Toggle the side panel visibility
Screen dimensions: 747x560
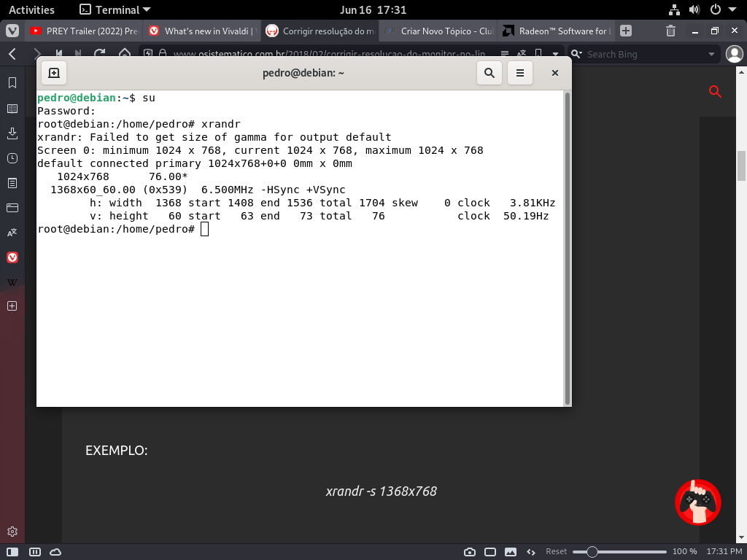tap(12, 552)
